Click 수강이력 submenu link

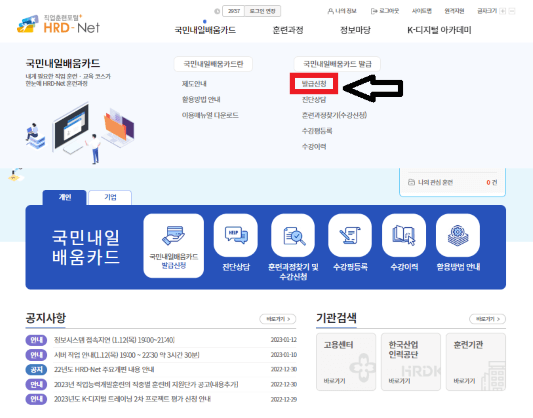click(x=314, y=146)
